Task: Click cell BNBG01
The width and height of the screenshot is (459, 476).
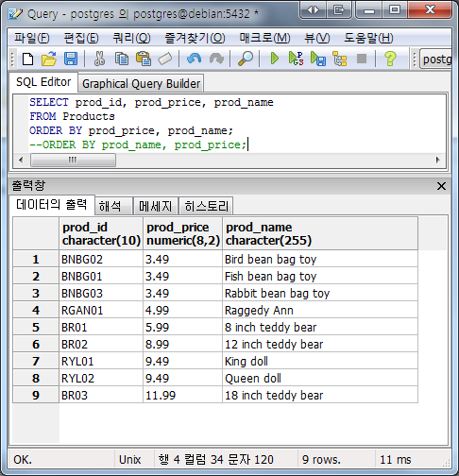Action: (101, 276)
